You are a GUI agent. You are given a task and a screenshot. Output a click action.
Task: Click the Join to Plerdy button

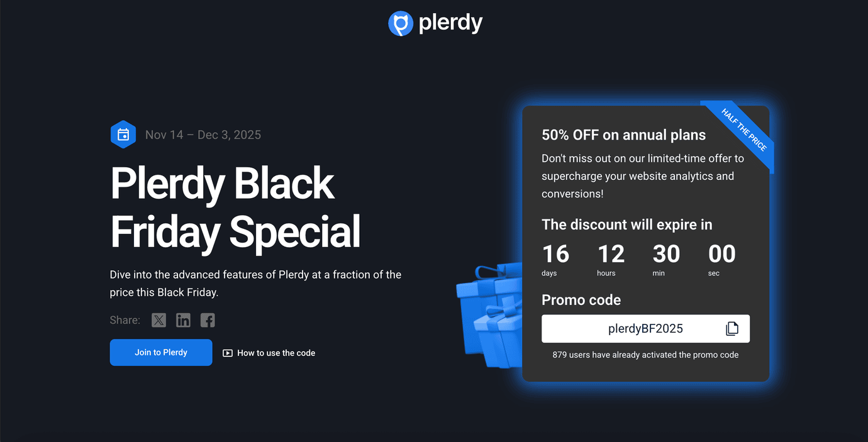161,352
